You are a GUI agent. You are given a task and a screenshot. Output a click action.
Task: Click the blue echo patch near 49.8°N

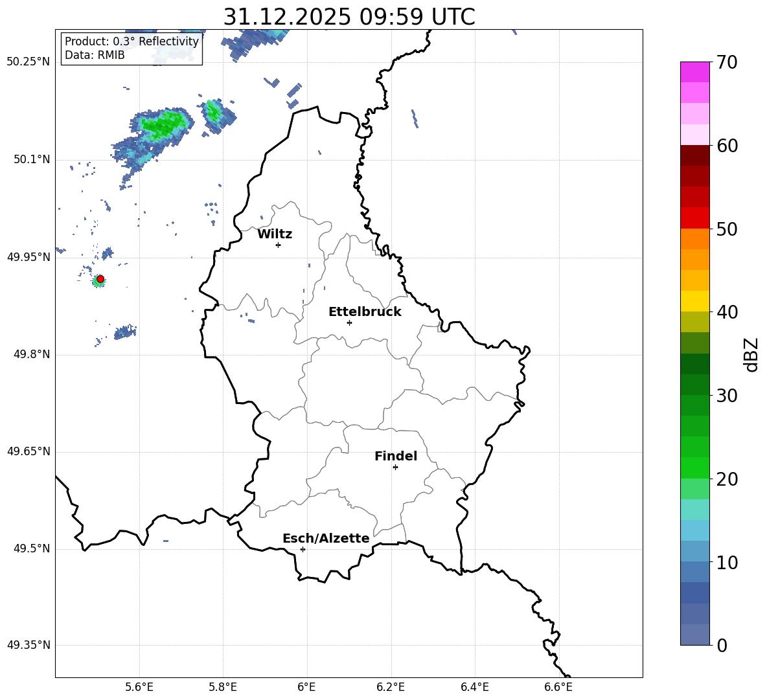click(x=125, y=332)
